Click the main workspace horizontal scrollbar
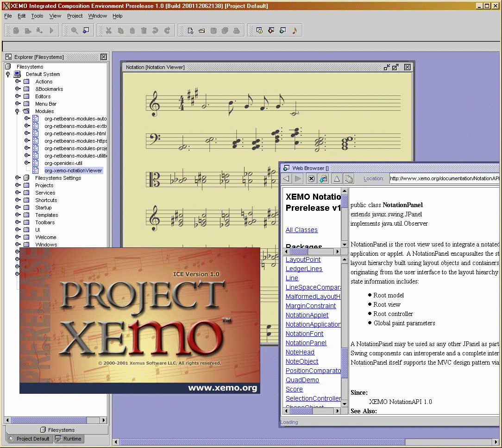The image size is (502, 448). [306, 442]
